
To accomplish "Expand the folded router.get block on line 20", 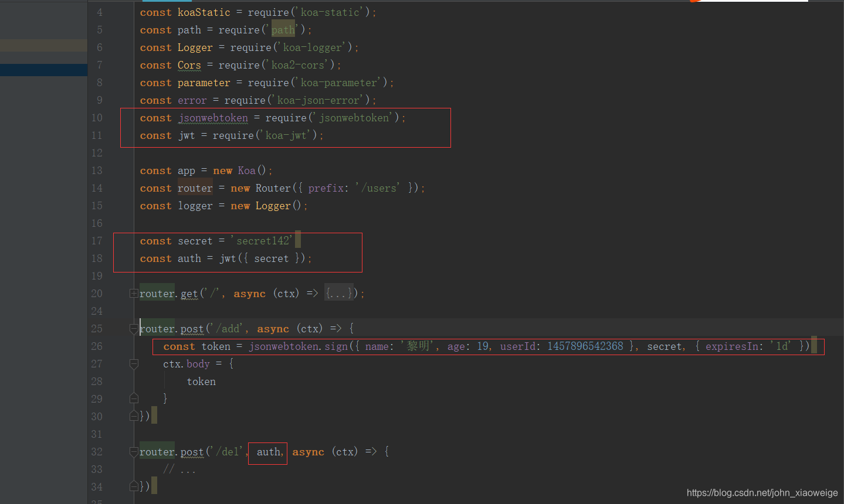I will pyautogui.click(x=134, y=294).
